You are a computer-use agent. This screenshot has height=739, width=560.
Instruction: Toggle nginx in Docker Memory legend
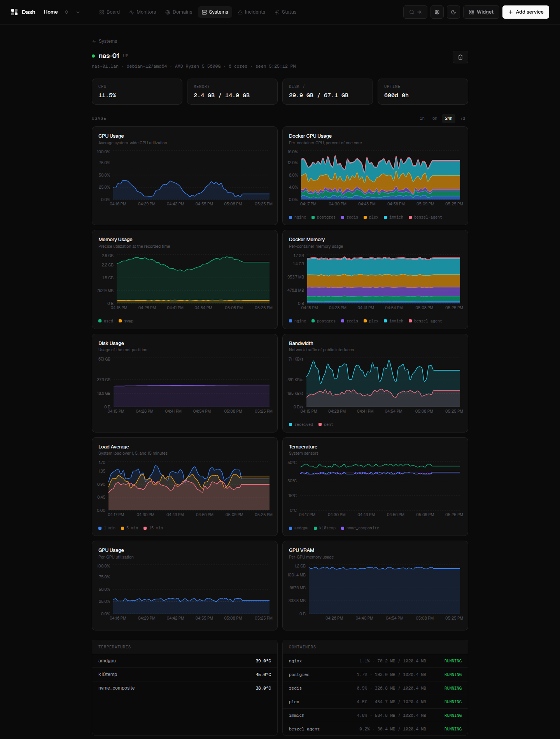pyautogui.click(x=297, y=321)
